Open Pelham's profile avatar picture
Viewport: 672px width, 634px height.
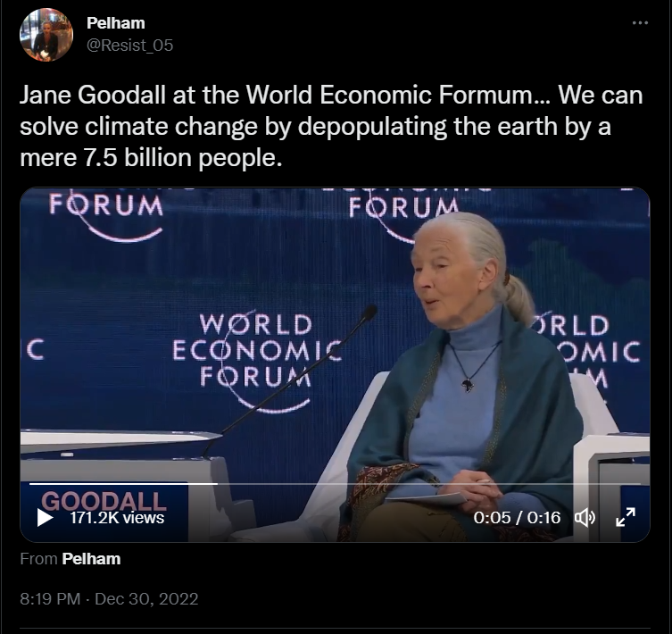pos(46,35)
